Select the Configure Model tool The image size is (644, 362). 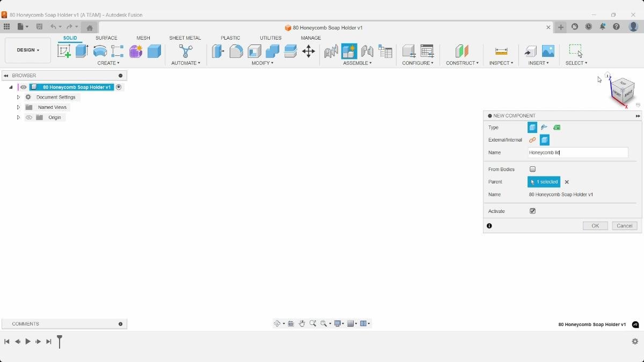click(409, 51)
